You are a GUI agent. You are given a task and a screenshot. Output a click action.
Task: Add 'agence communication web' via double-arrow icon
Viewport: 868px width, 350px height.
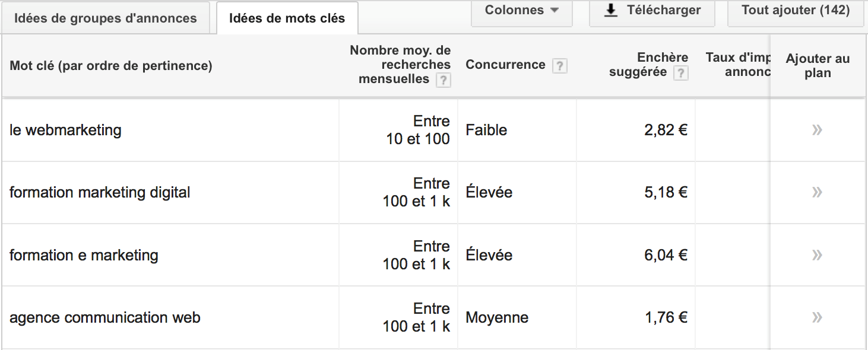tap(818, 317)
